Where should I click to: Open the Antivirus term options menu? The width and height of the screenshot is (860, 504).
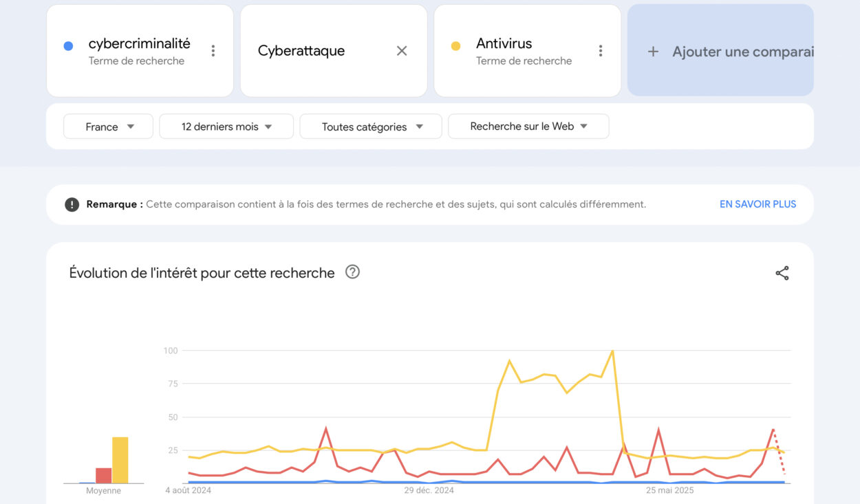tap(601, 51)
